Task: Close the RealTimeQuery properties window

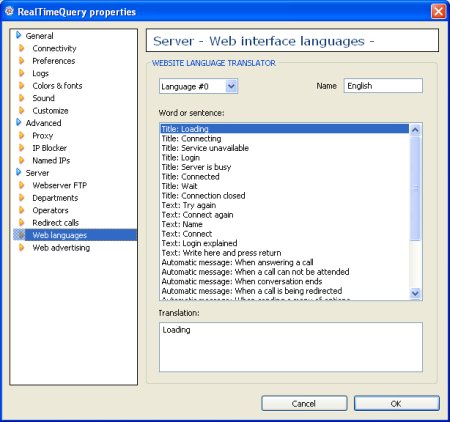Action: (x=438, y=11)
